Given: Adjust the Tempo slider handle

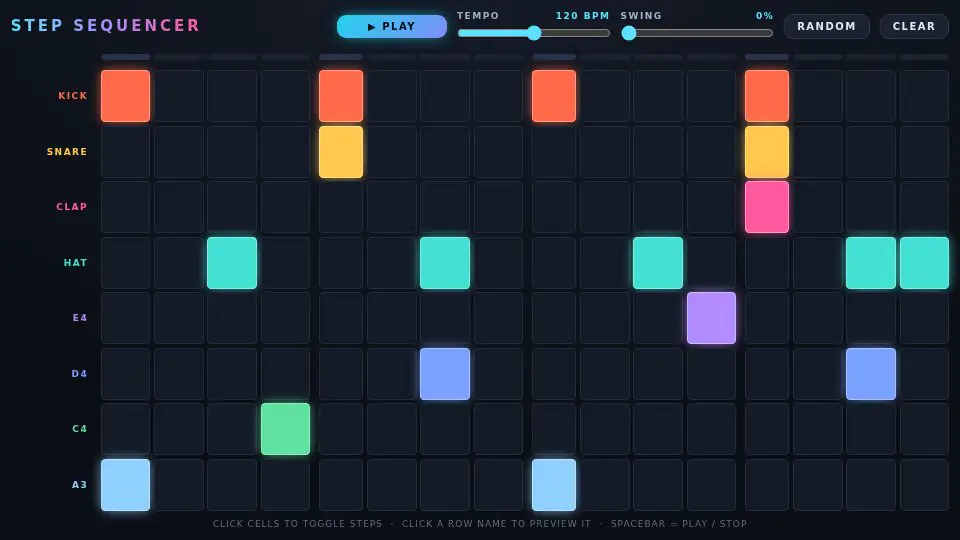Looking at the screenshot, I should 534,33.
